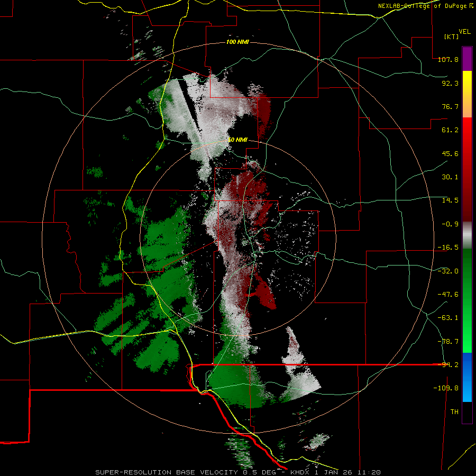Click the VEL legend title
476x476 pixels.
pyautogui.click(x=464, y=31)
